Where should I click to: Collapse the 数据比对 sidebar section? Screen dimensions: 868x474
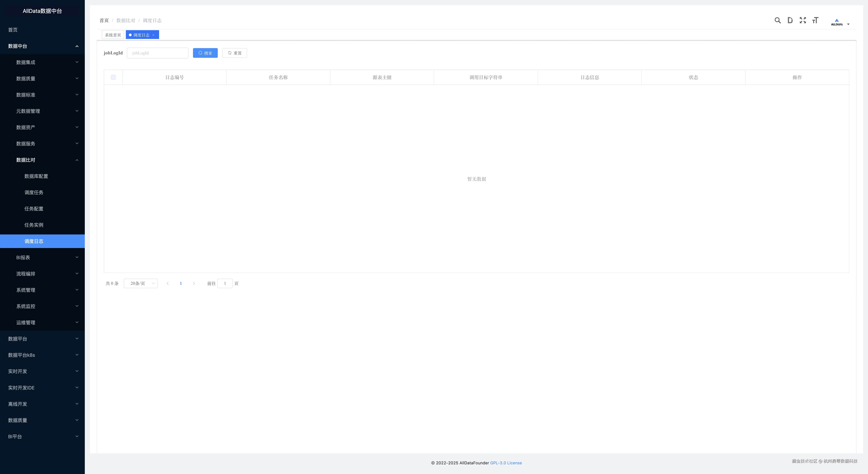coord(42,160)
